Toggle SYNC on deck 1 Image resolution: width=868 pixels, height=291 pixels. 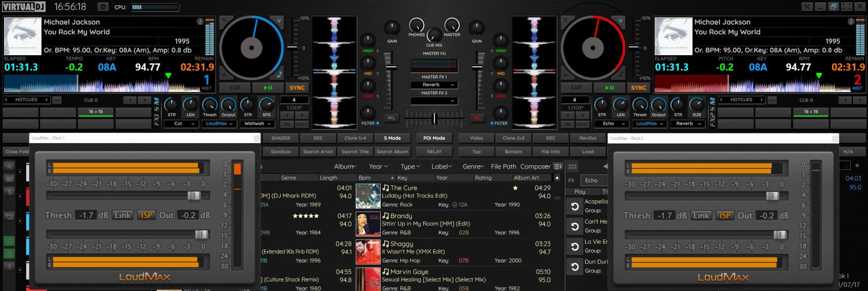click(x=297, y=88)
